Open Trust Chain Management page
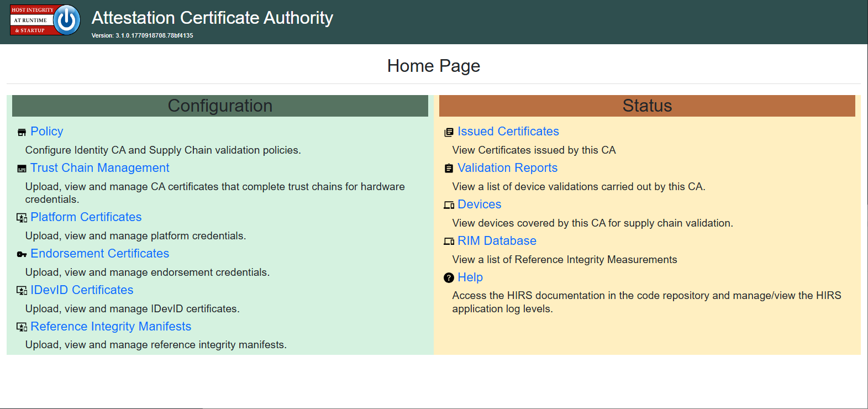Viewport: 868px width, 409px height. (x=100, y=168)
